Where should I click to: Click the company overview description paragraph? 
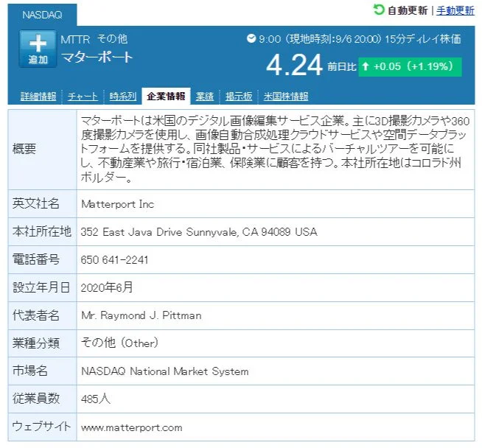(x=275, y=150)
